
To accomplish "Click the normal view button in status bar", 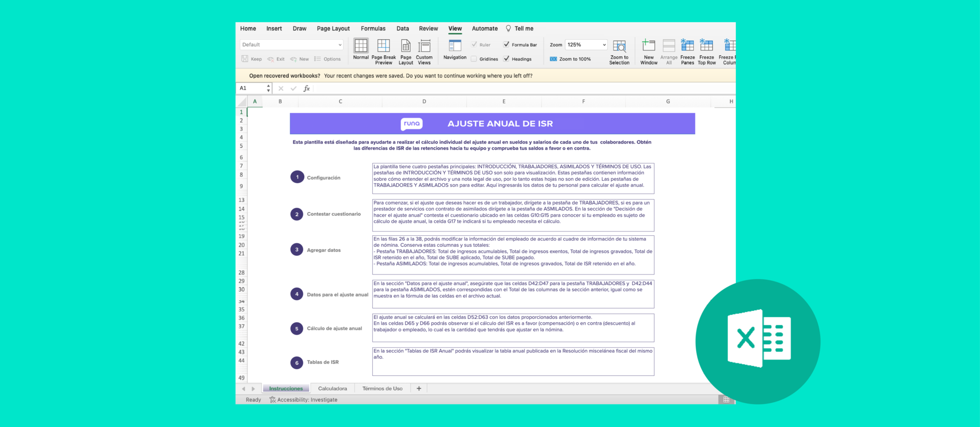I will (726, 400).
